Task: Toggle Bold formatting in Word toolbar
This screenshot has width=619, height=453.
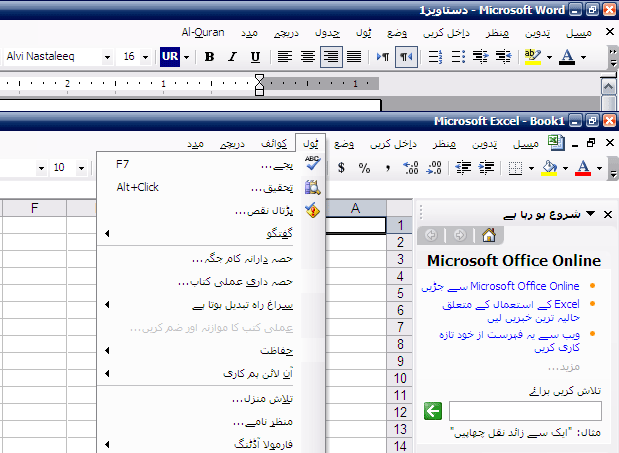Action: (210, 57)
